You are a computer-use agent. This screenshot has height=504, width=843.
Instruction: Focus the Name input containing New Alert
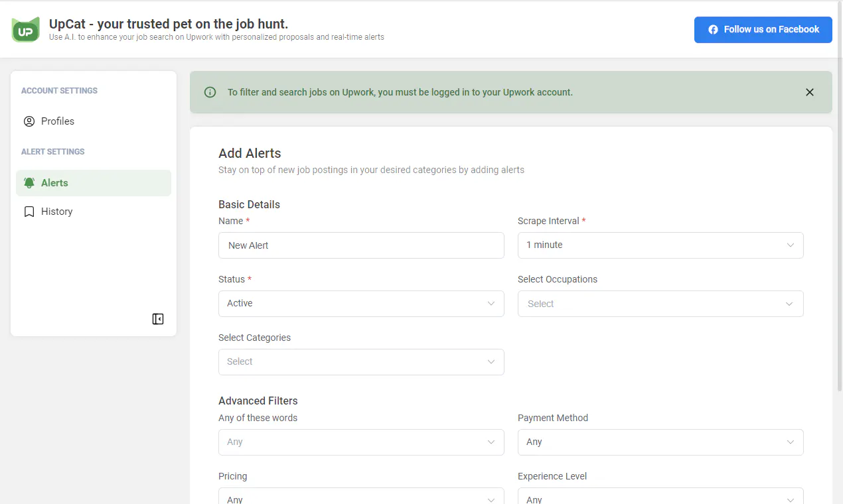click(x=361, y=245)
